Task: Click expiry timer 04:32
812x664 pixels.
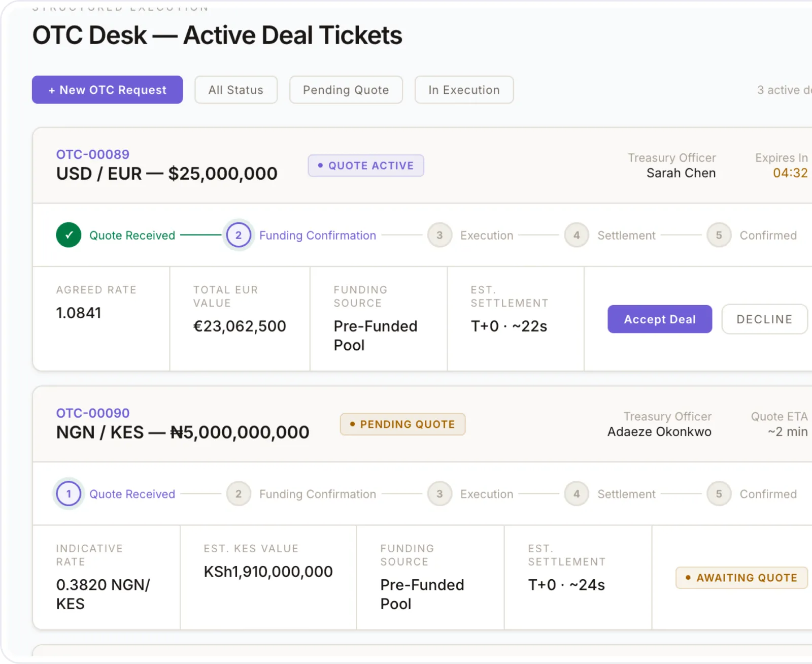Action: [x=790, y=173]
